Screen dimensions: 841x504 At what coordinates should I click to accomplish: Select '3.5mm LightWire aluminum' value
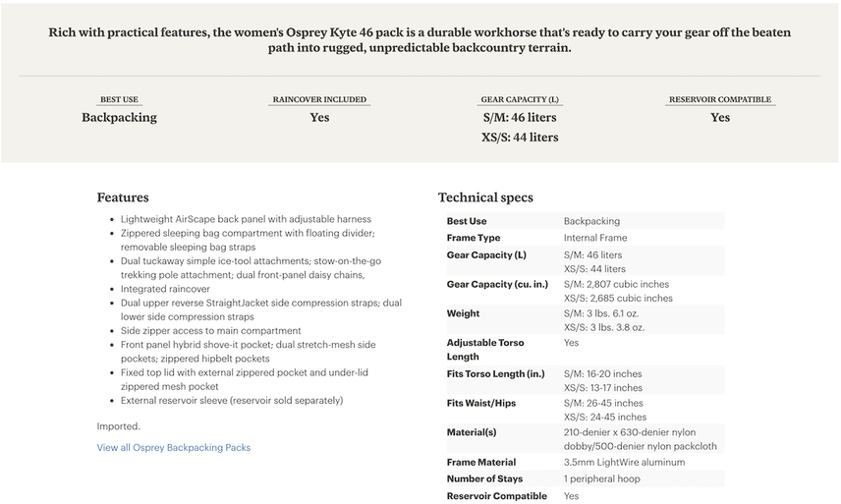click(624, 462)
